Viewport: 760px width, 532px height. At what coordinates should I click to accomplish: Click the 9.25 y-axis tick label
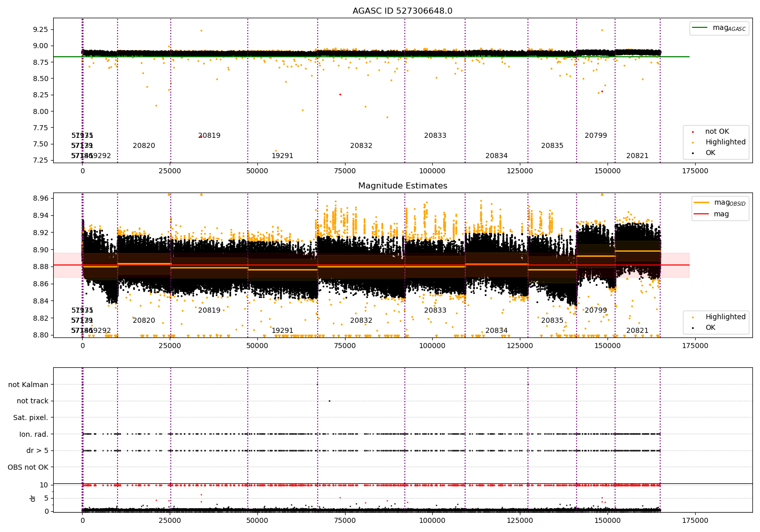coord(40,29)
